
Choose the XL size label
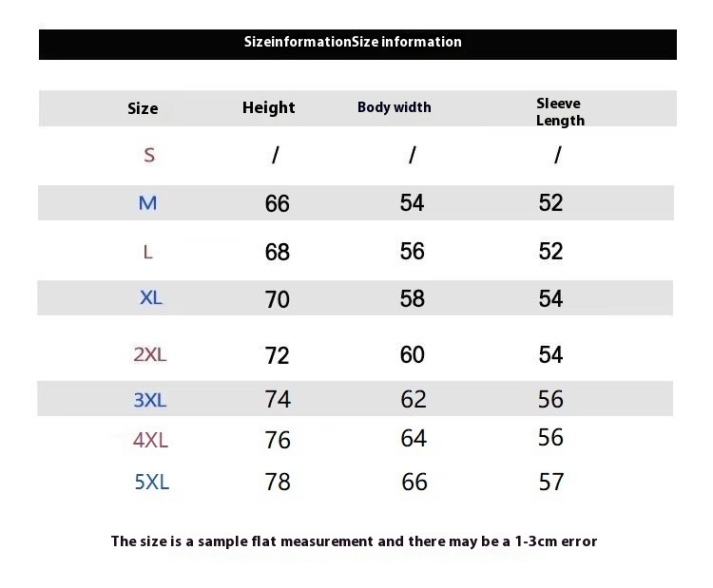tap(150, 298)
